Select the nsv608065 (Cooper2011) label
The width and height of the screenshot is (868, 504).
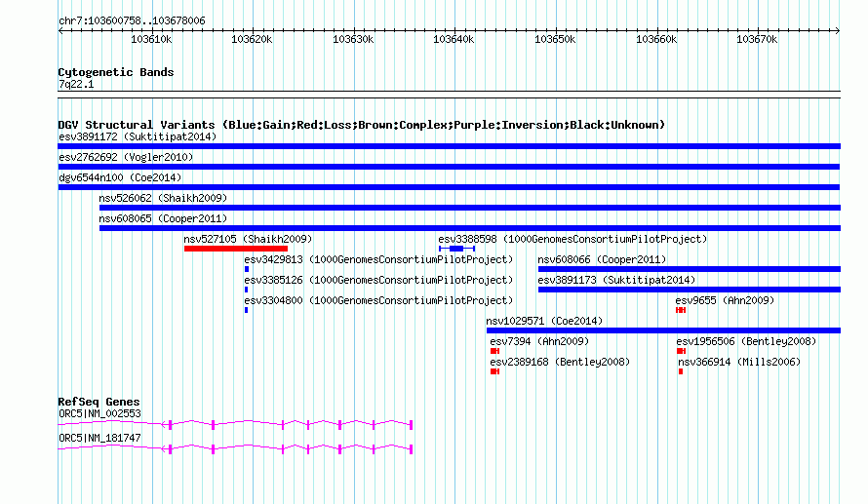coord(163,218)
